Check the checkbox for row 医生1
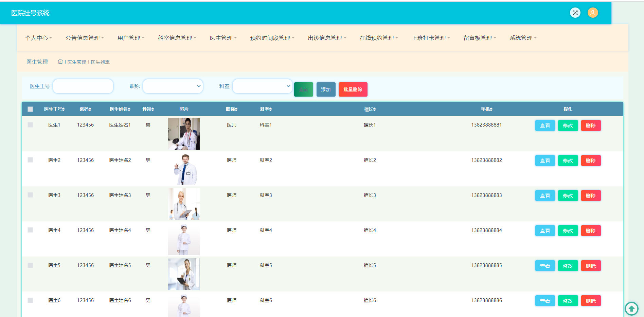This screenshot has height=317, width=644. click(30, 125)
